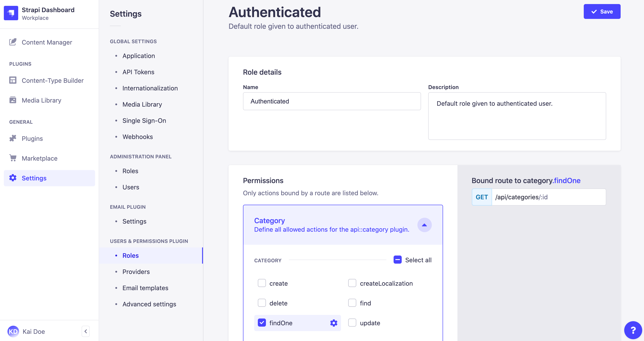Select the Content-Type Builder icon
Viewport: 644px width, 341px height.
coord(13,80)
